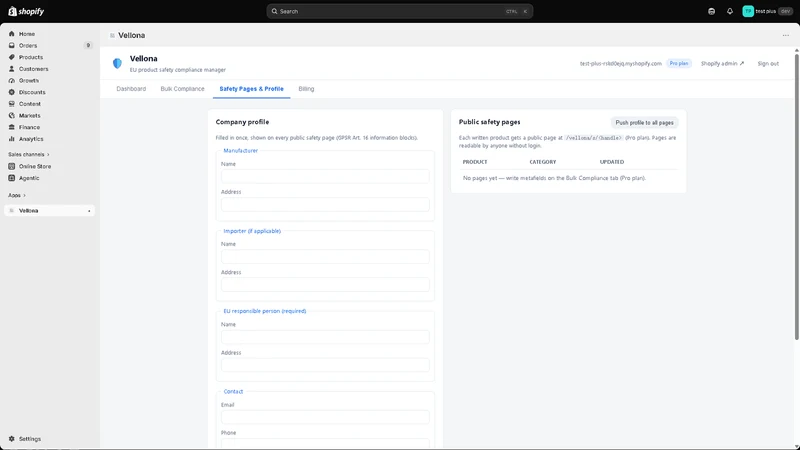
Task: Open the Analytics bar chart icon
Action: point(12,139)
